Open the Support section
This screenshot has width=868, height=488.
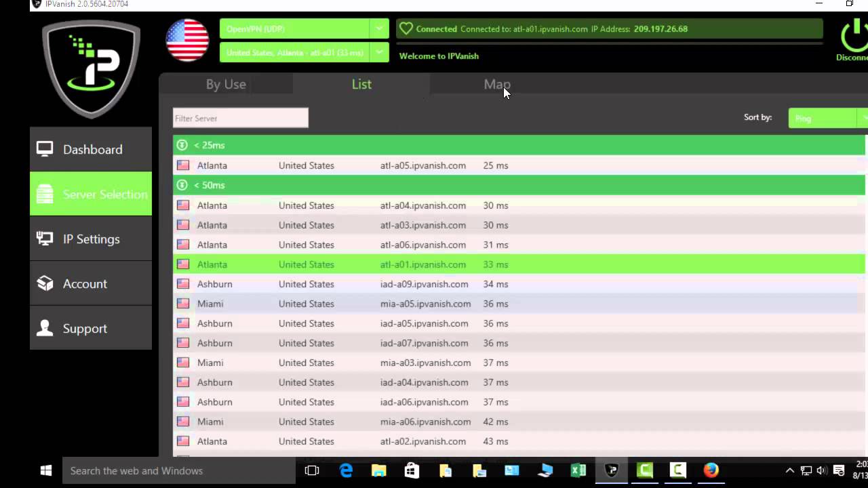[91, 328]
